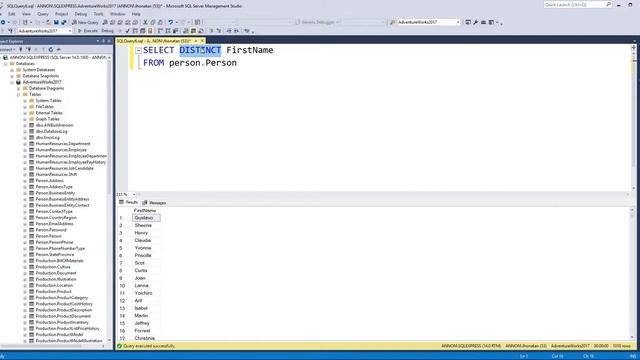The height and width of the screenshot is (360, 640).
Task: Click the Quick Launch search magnifier icon
Action: 608,4
